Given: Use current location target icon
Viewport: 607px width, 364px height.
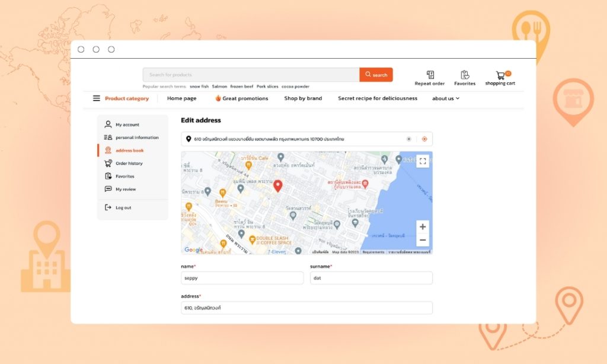Looking at the screenshot, I should pyautogui.click(x=424, y=139).
